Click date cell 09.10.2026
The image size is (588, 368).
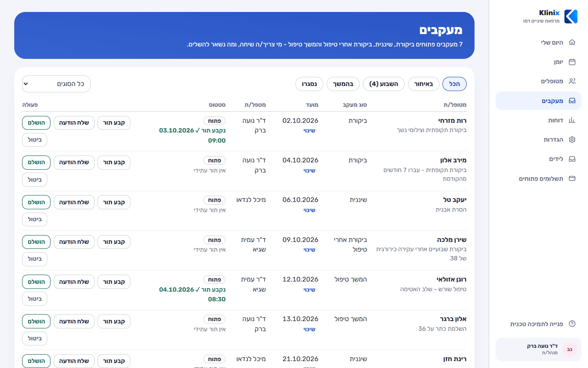[300, 240]
